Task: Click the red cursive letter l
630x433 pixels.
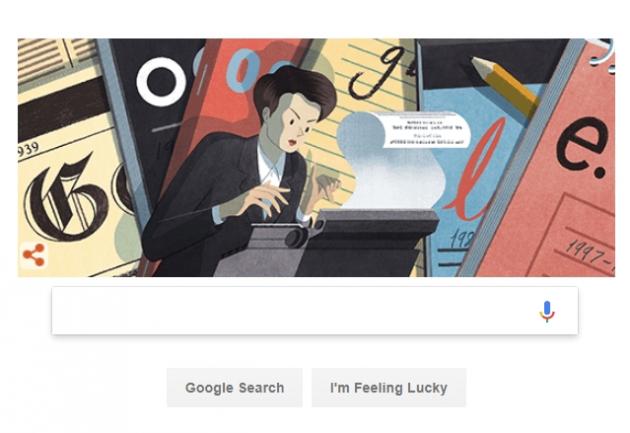Action: 476,171
